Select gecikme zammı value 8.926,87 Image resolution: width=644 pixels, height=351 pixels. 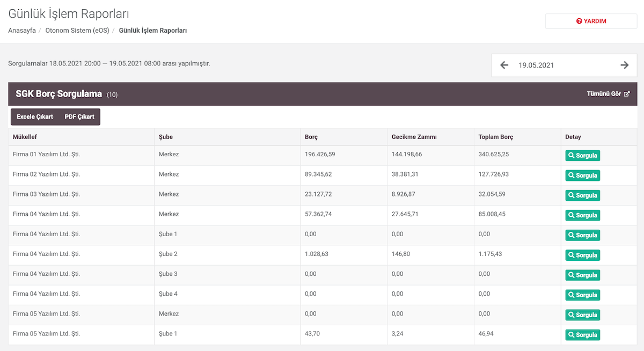(x=404, y=194)
